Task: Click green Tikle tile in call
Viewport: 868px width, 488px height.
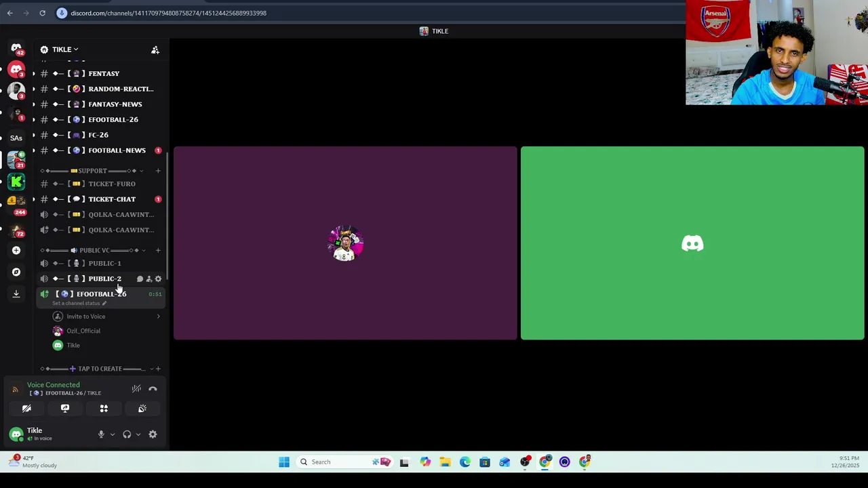Action: tap(692, 243)
